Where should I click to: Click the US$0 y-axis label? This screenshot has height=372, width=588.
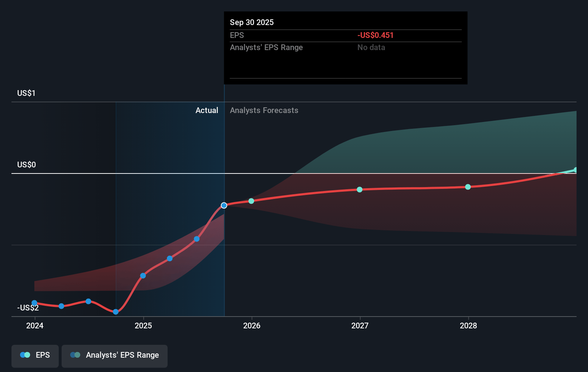[26, 165]
